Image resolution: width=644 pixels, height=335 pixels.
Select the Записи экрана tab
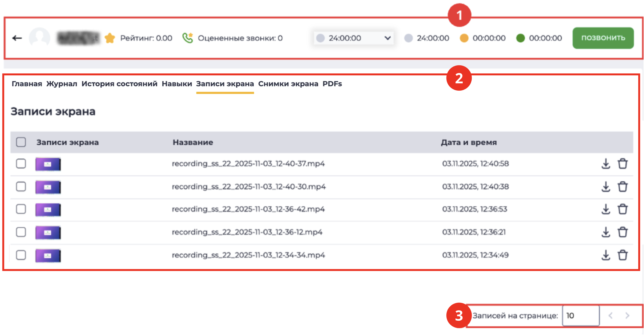[225, 84]
